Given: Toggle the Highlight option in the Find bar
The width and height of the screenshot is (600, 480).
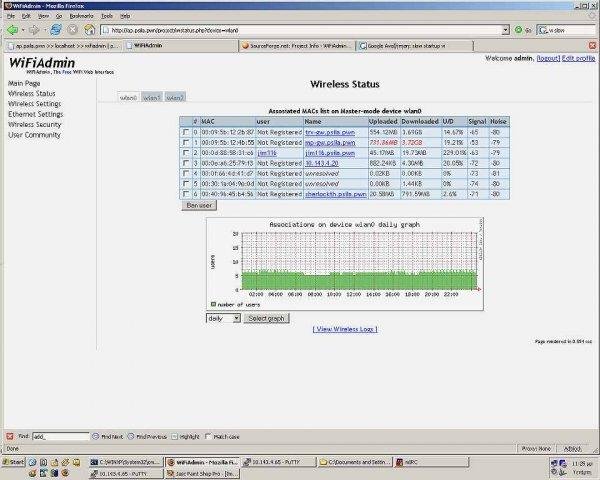Looking at the screenshot, I should pos(186,436).
